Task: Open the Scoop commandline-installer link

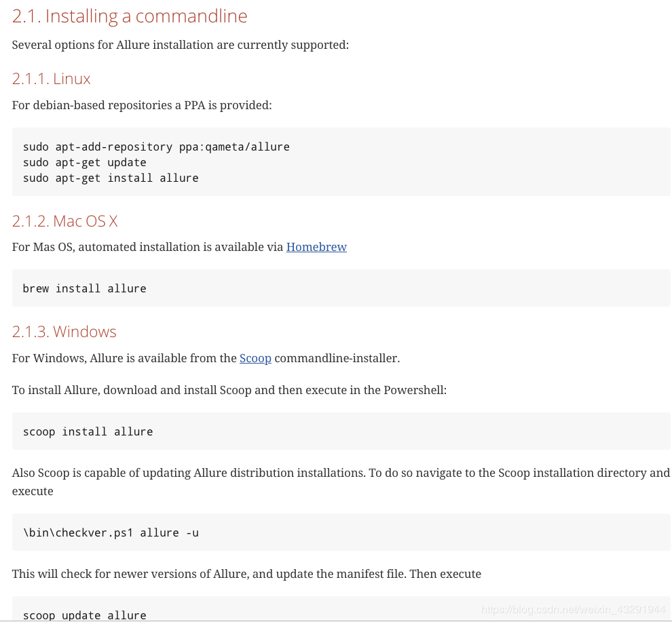Action: [255, 358]
